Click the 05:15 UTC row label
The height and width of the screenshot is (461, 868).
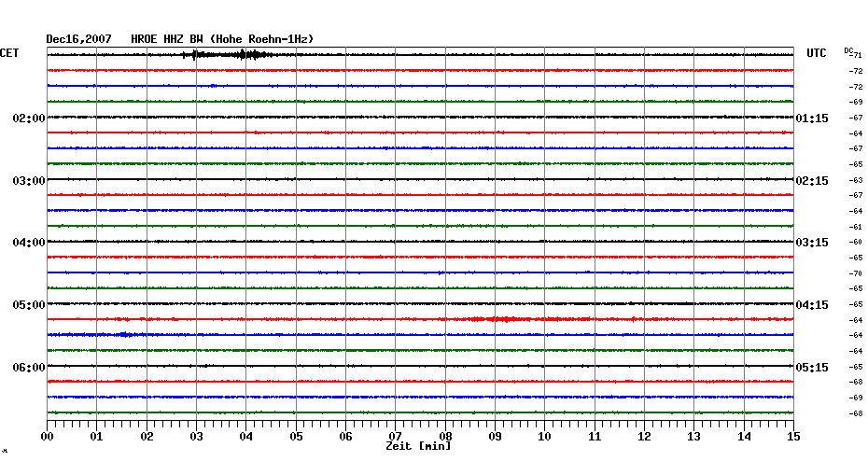coord(812,368)
